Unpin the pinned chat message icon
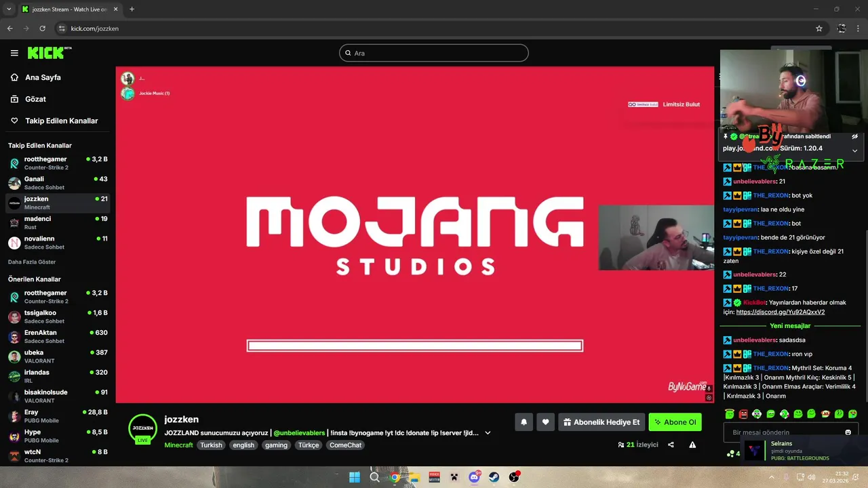This screenshot has width=868, height=488. coord(854,136)
